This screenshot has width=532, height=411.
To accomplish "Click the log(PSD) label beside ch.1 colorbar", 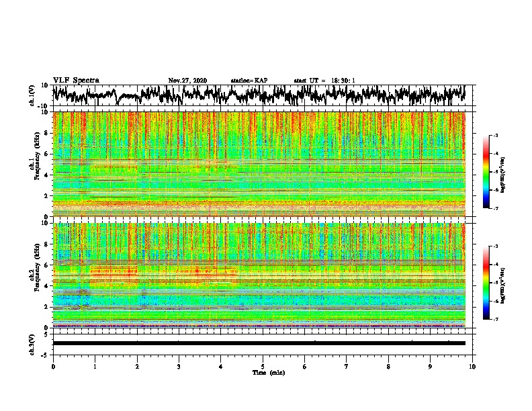I will (x=503, y=175).
